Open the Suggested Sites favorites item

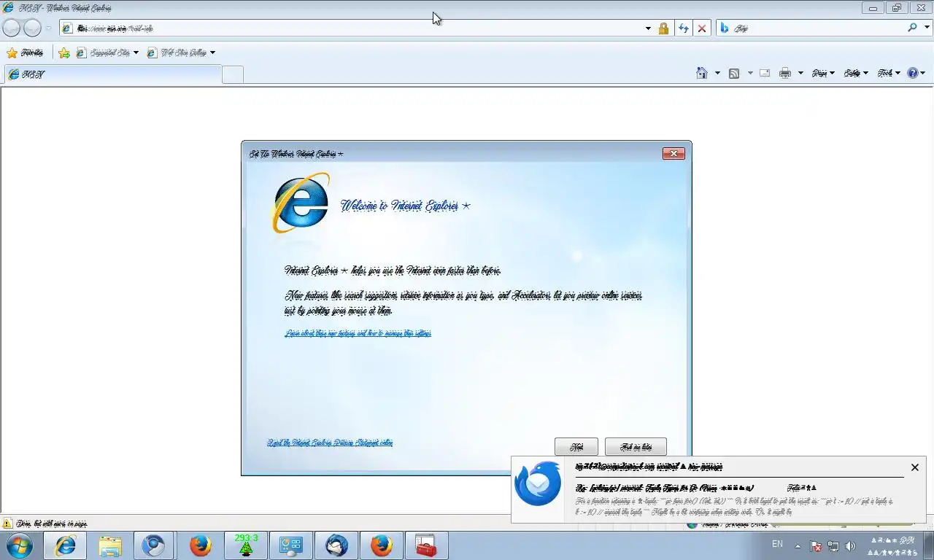tap(107, 52)
